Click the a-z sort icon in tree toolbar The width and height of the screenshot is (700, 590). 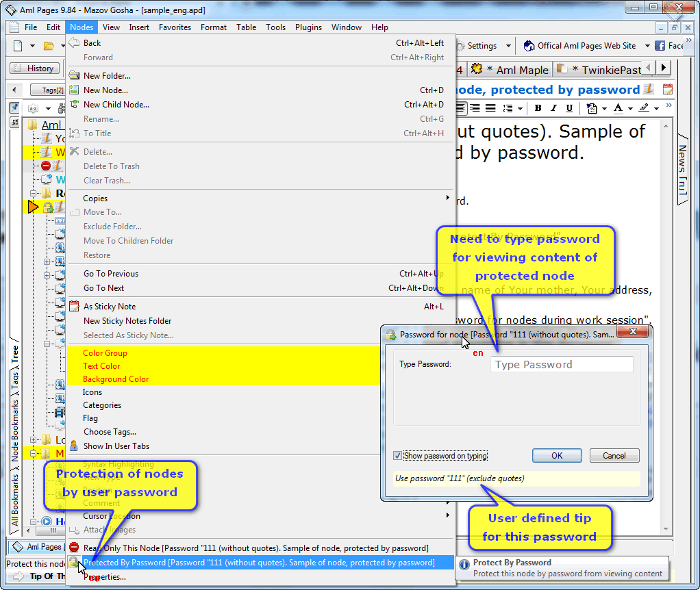[x=33, y=108]
